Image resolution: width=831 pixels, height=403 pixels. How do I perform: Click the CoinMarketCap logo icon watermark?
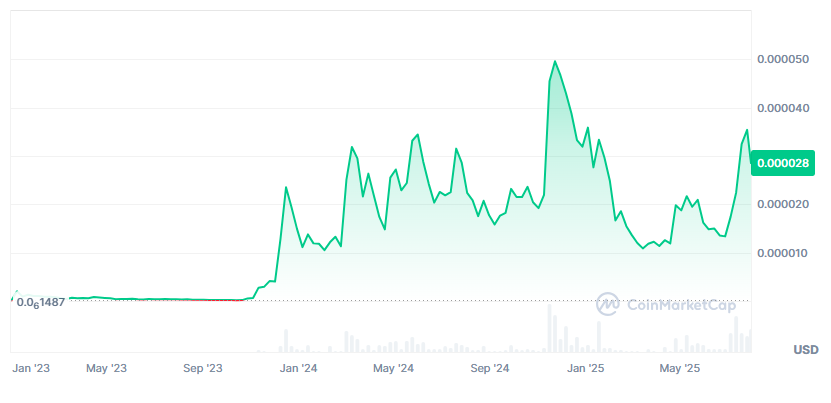608,304
